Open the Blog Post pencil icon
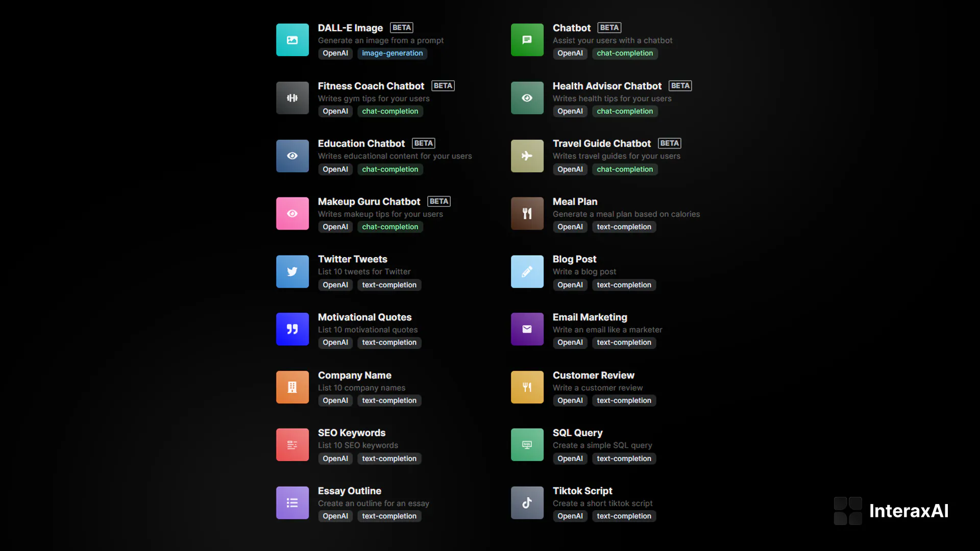Screen dimensions: 980x551 point(527,272)
